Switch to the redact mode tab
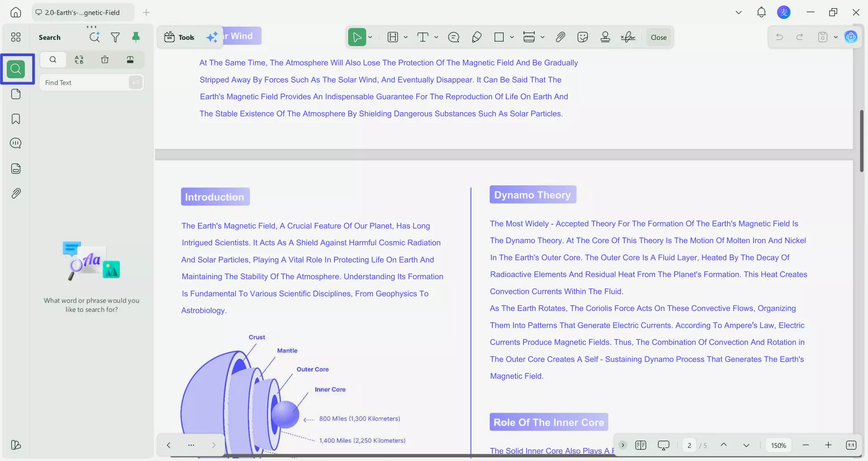The height and width of the screenshot is (461, 868). coord(130,60)
